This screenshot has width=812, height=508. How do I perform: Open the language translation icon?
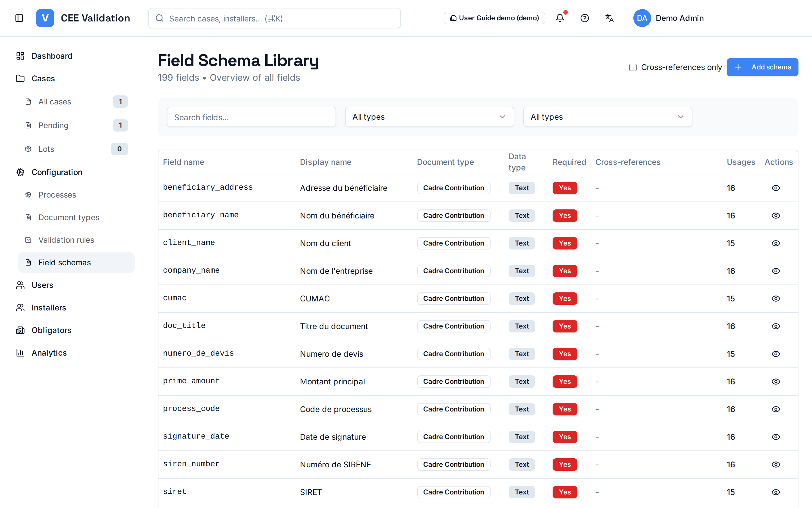[609, 18]
